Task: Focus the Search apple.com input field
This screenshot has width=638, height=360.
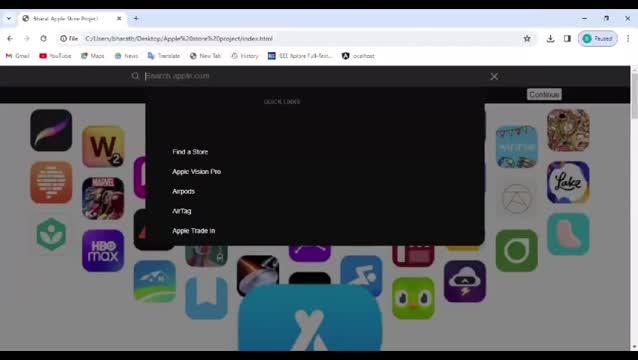Action: click(x=313, y=76)
